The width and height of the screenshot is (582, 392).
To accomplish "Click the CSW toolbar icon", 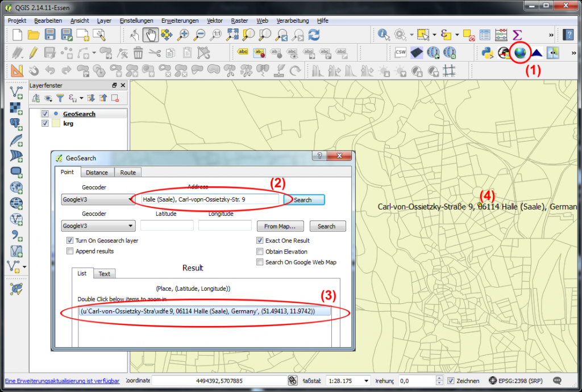I will point(401,52).
